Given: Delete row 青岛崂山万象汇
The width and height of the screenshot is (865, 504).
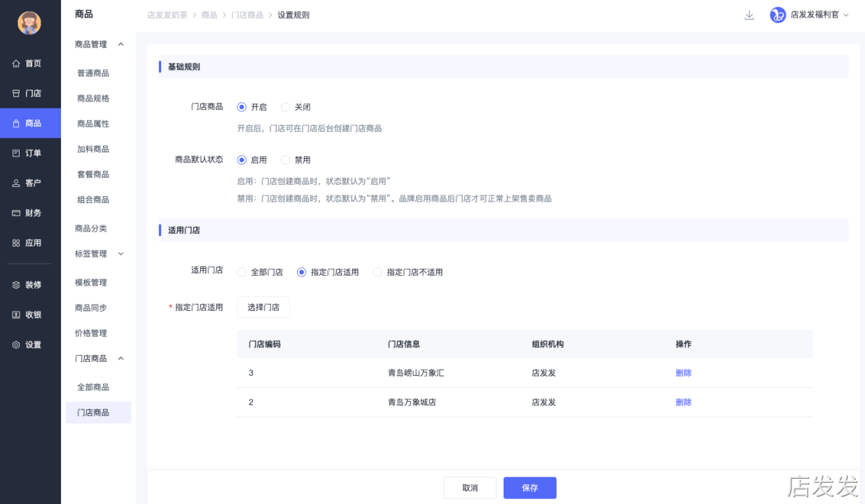Looking at the screenshot, I should point(684,373).
